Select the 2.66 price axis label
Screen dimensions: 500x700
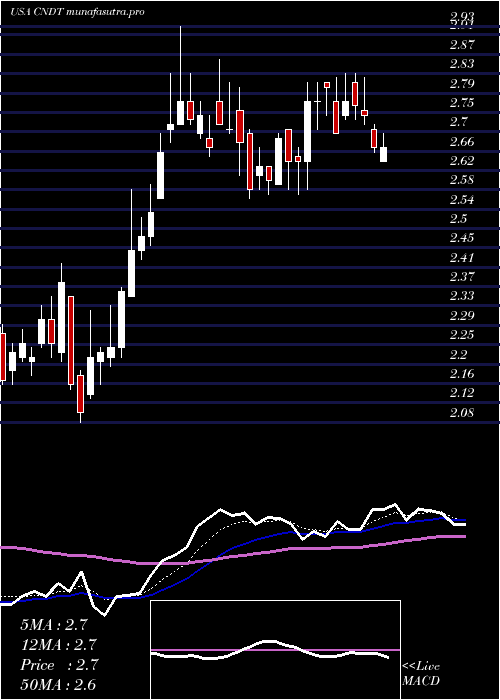[462, 142]
